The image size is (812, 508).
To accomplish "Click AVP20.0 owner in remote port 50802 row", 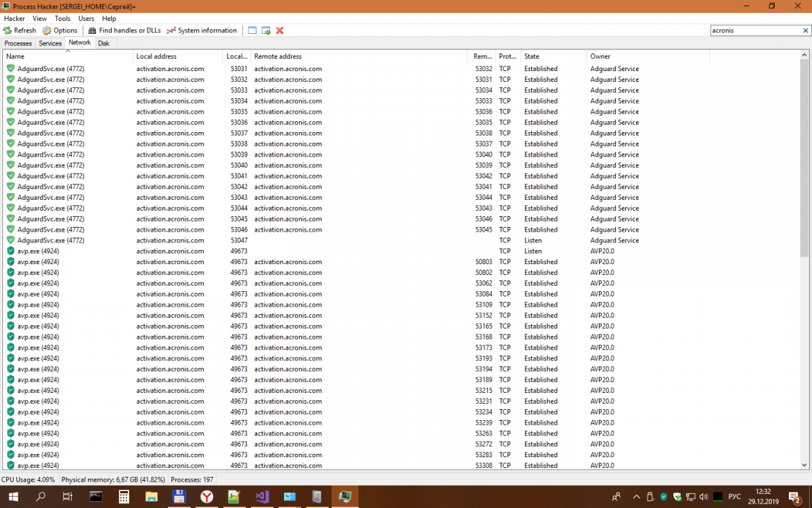I will click(x=602, y=272).
